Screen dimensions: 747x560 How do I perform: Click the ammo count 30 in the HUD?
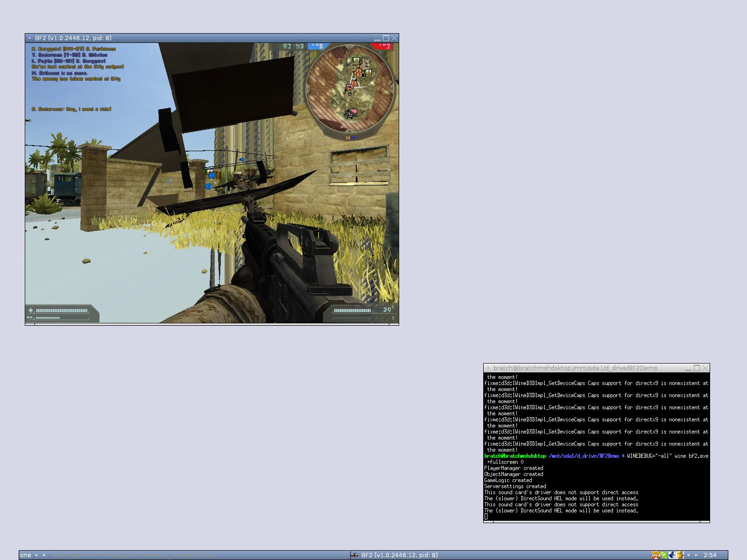[387, 310]
